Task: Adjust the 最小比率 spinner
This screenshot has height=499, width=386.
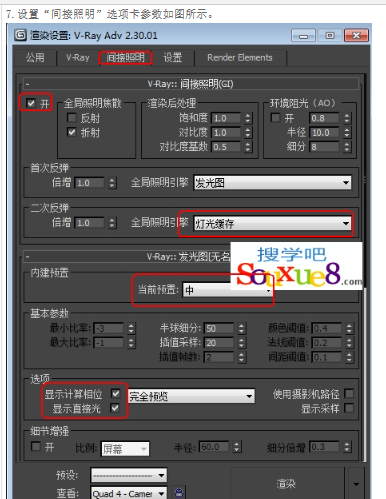Action: 131,329
